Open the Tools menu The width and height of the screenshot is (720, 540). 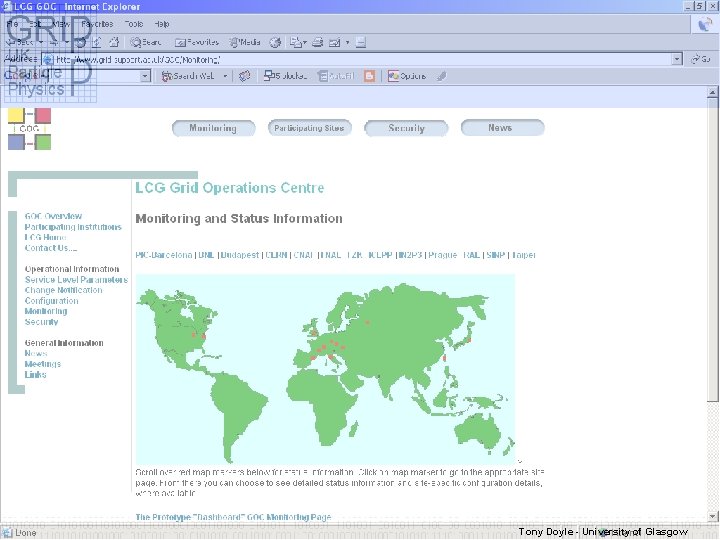pos(134,24)
